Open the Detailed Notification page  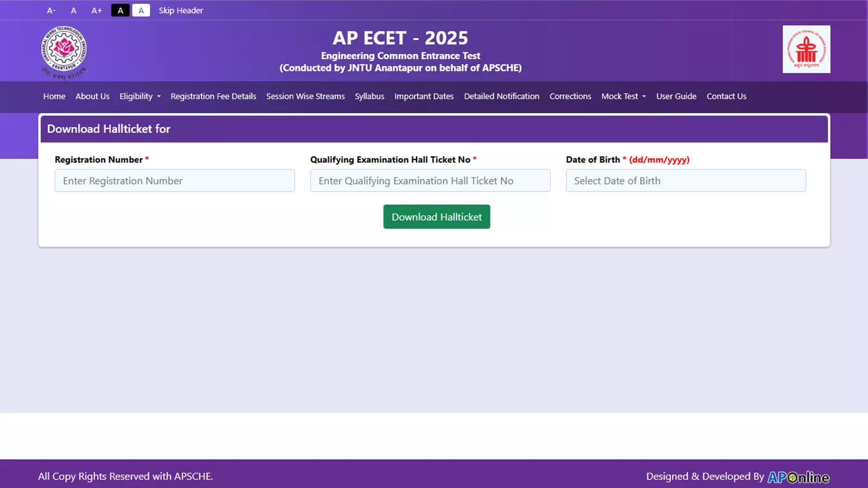(x=501, y=96)
